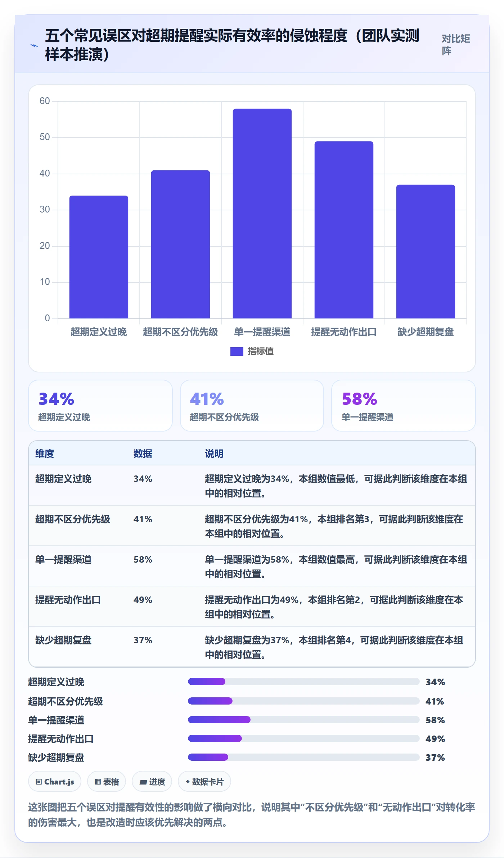This screenshot has height=858, width=504.
Task: Click the 超期不区分优先级 progress bar
Action: click(304, 701)
